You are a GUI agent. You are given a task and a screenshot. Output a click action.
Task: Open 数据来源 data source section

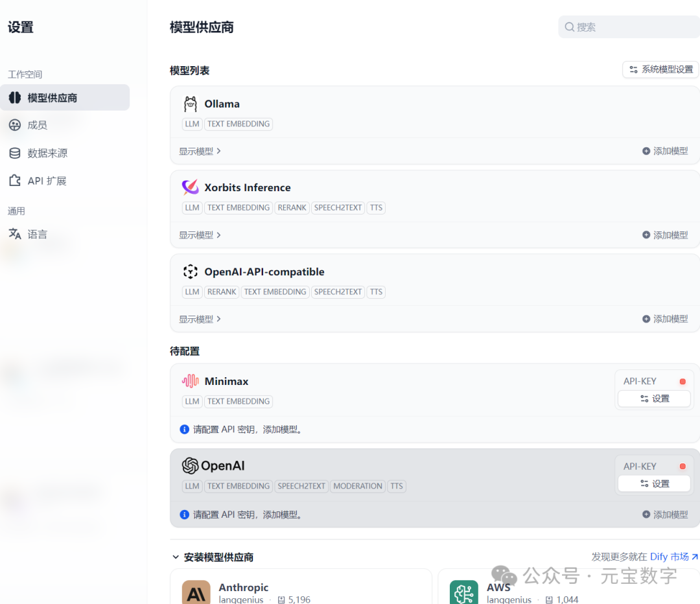tap(47, 153)
